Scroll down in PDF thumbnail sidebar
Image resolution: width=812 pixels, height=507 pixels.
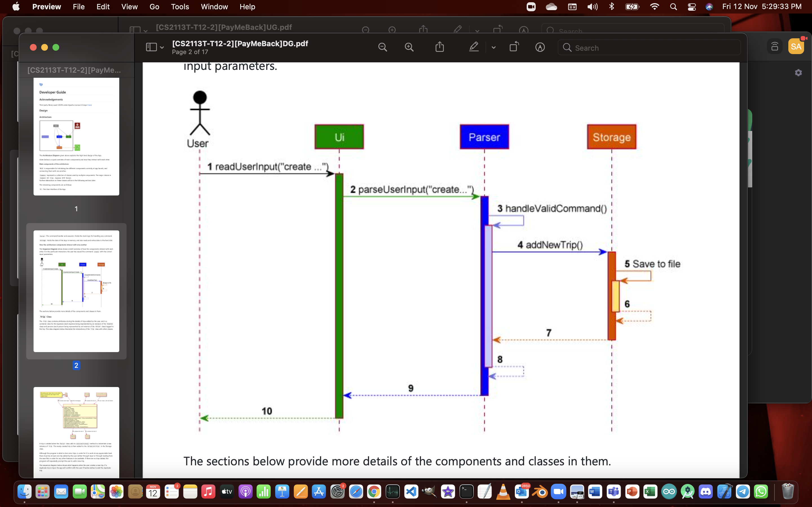pyautogui.click(x=76, y=479)
